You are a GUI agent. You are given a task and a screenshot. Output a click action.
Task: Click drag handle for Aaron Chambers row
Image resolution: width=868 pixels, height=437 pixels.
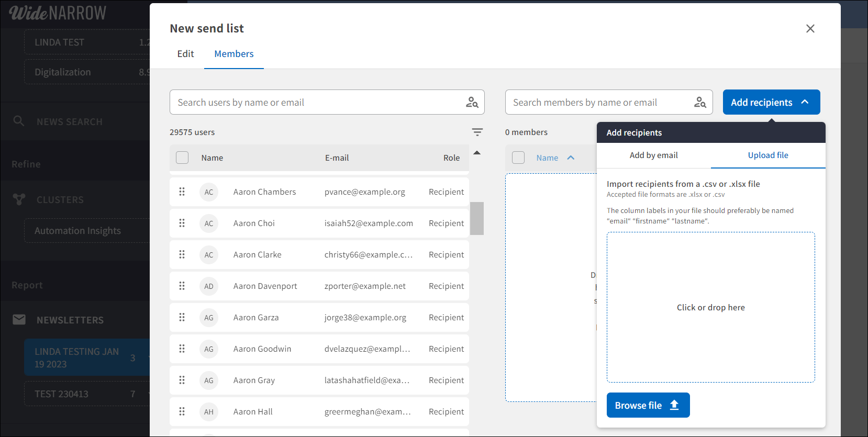click(x=182, y=192)
